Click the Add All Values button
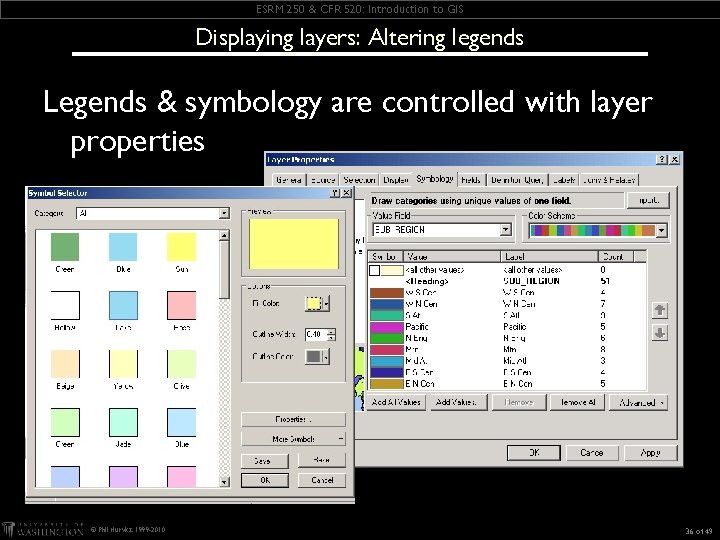 pos(396,402)
